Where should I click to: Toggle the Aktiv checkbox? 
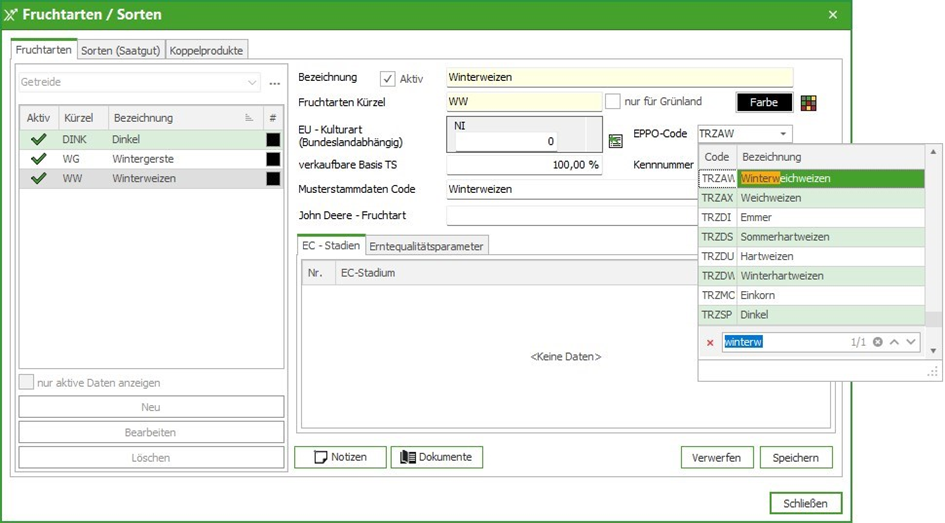coord(388,79)
